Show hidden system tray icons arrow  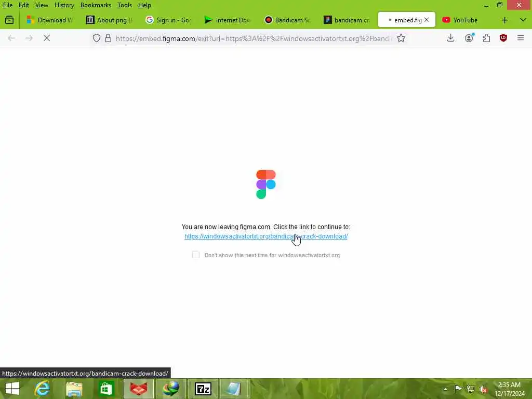coord(445,389)
